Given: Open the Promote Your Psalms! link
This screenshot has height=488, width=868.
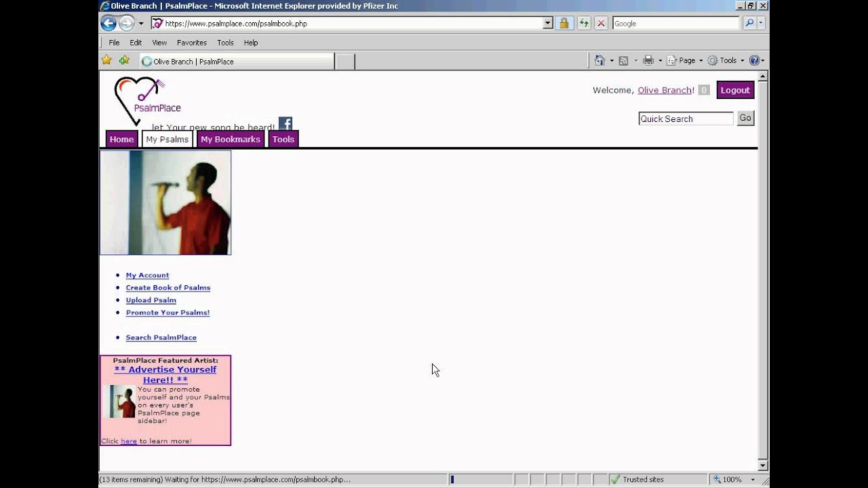Looking at the screenshot, I should tap(167, 312).
